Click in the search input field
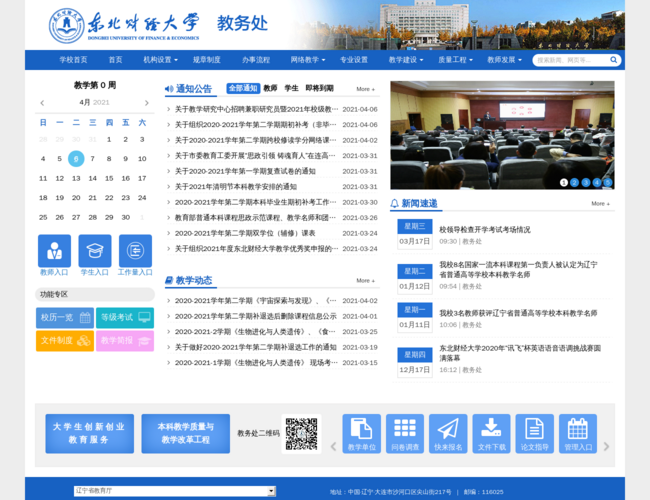 click(x=571, y=60)
